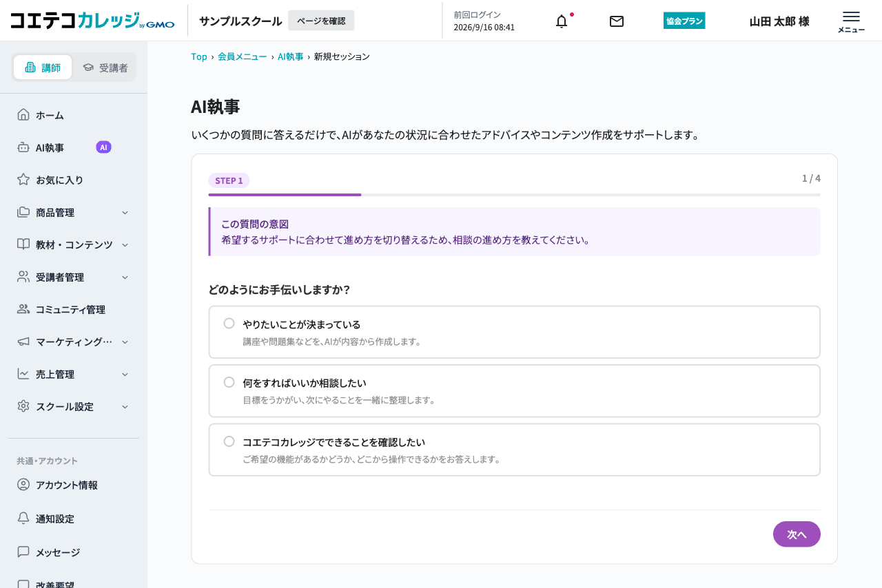Click the コミュニティ管理 group icon
The image size is (882, 588).
coord(23,308)
